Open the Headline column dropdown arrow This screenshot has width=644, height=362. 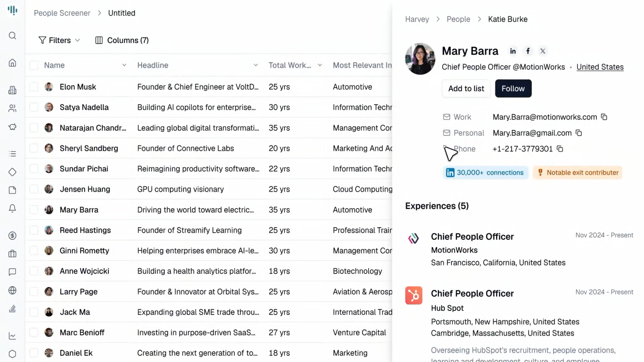(256, 65)
